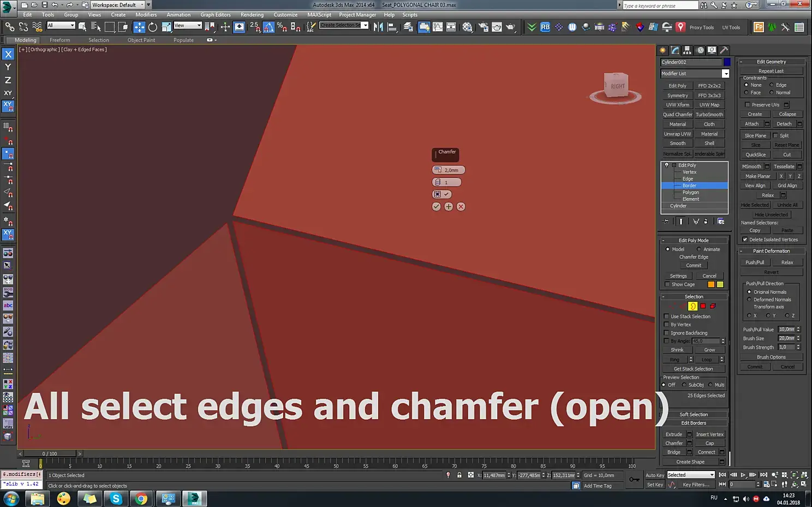812x507 pixels.
Task: Open the Create command panel tab
Action: tap(663, 50)
